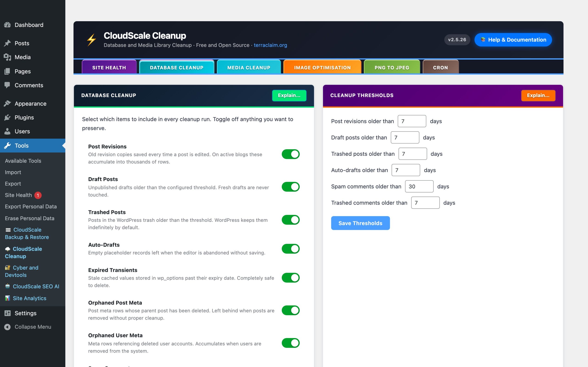Turn off the Draft Posts toggle

point(291,187)
